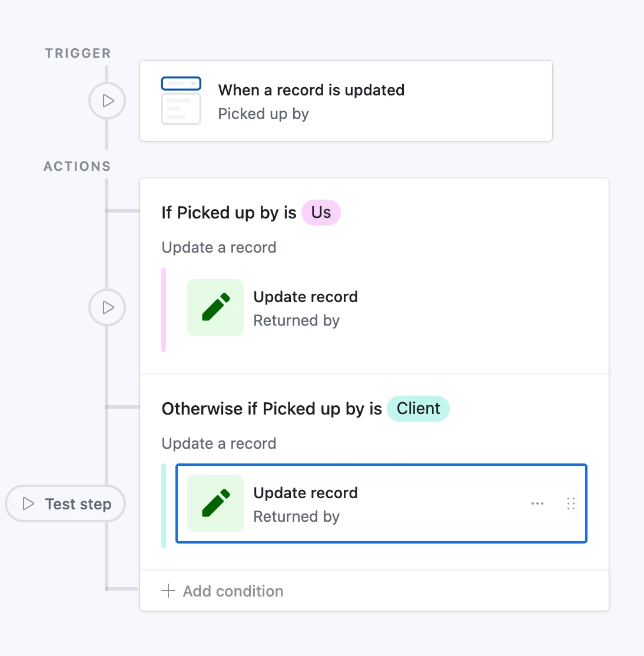Click the pencil icon in the Client branch
This screenshot has width=644, height=656.
click(215, 503)
